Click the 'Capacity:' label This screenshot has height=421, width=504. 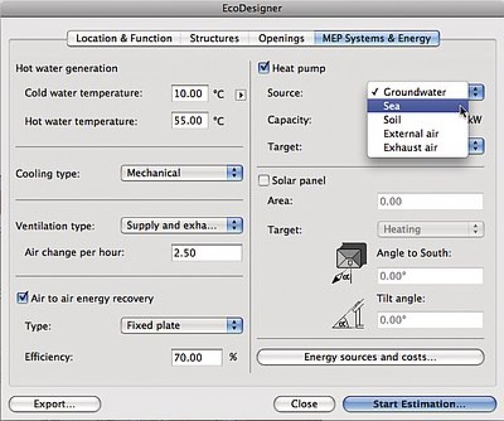point(289,120)
